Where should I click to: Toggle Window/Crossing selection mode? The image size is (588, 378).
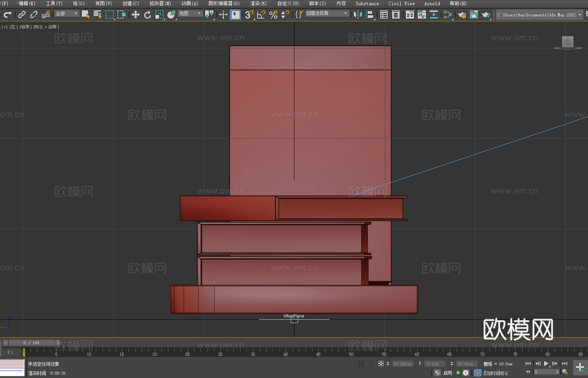pyautogui.click(x=122, y=14)
